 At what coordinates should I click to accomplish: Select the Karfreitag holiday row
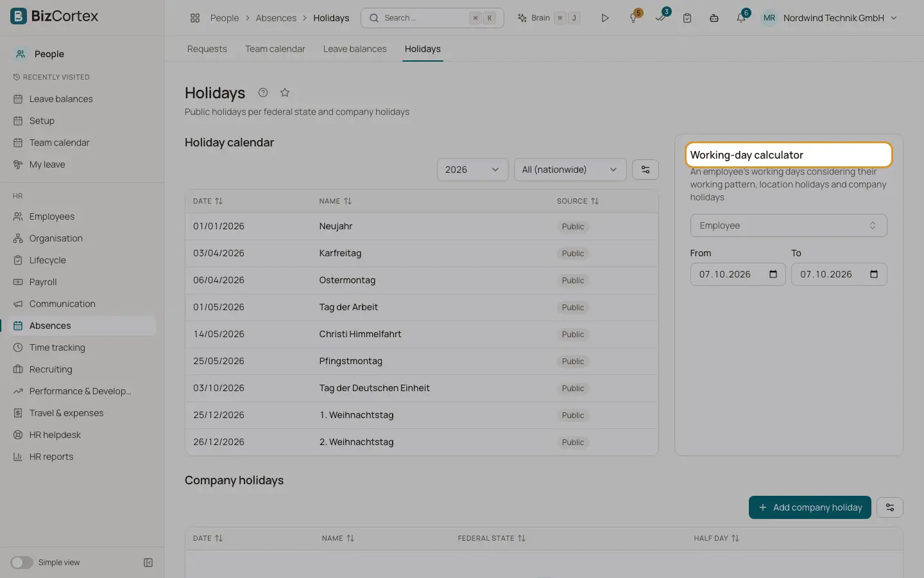tap(422, 253)
